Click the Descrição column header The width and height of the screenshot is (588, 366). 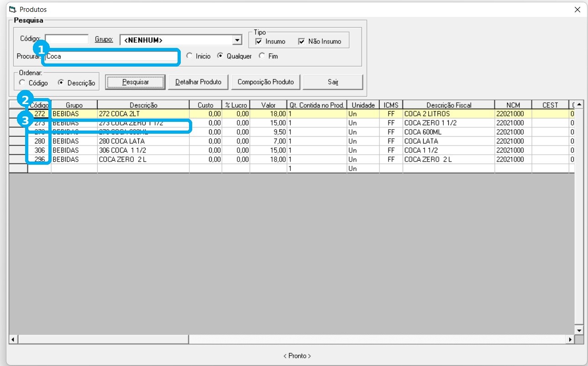tap(143, 105)
